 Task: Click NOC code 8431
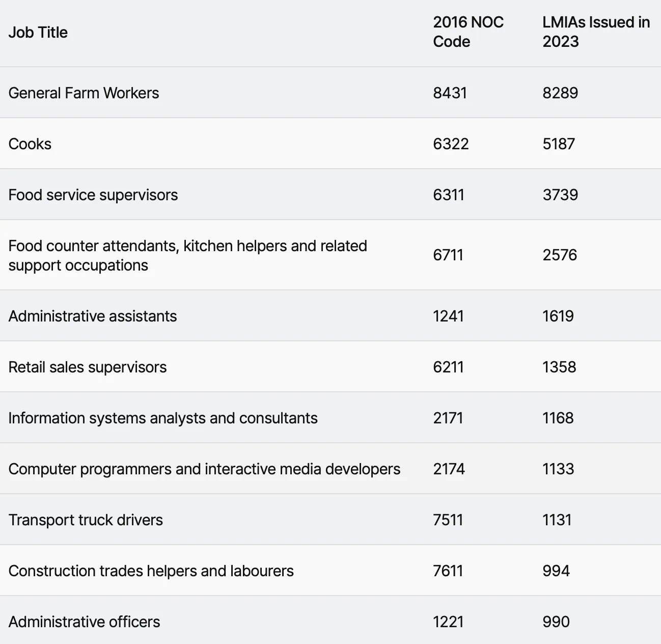tap(450, 93)
